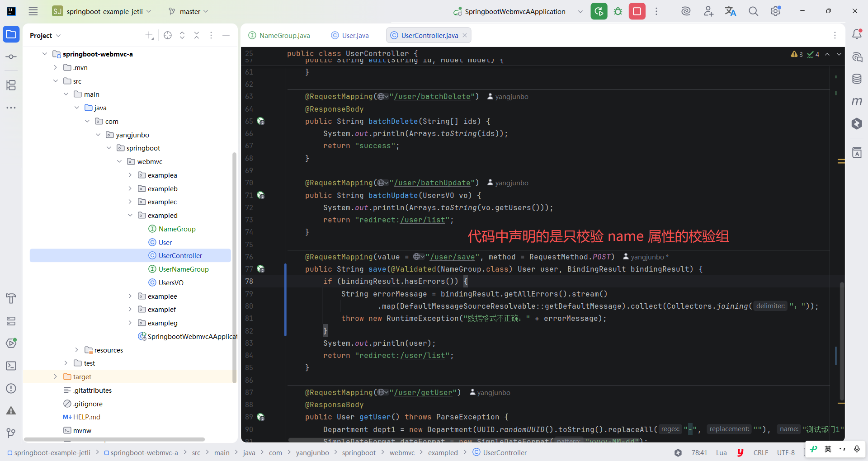868x461 pixels.
Task: Open Project view mode dropdown
Action: 45,35
